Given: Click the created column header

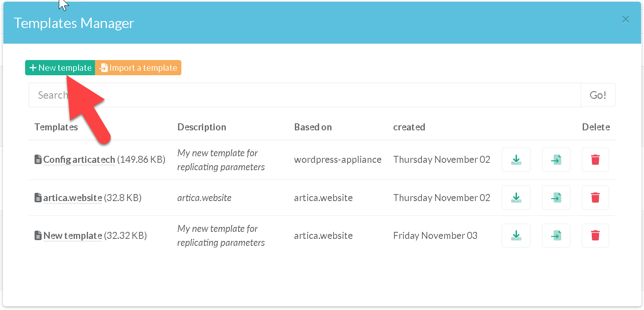Looking at the screenshot, I should pyautogui.click(x=409, y=127).
